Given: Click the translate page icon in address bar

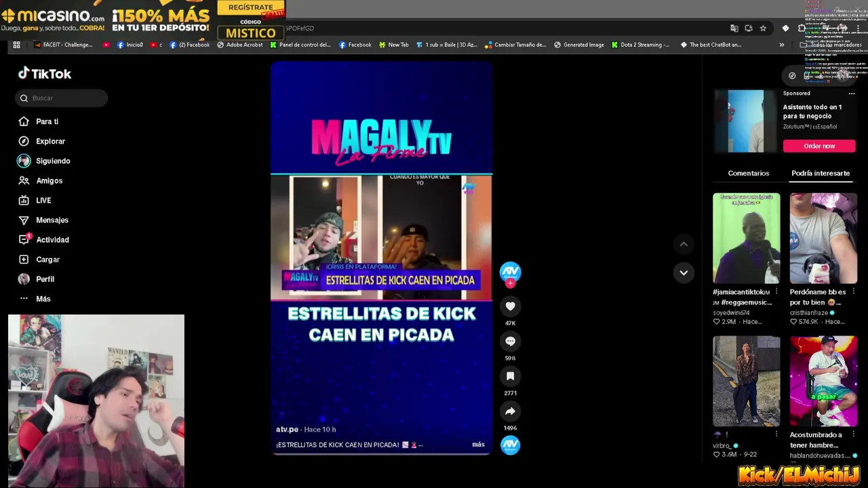Looking at the screenshot, I should click(x=734, y=28).
